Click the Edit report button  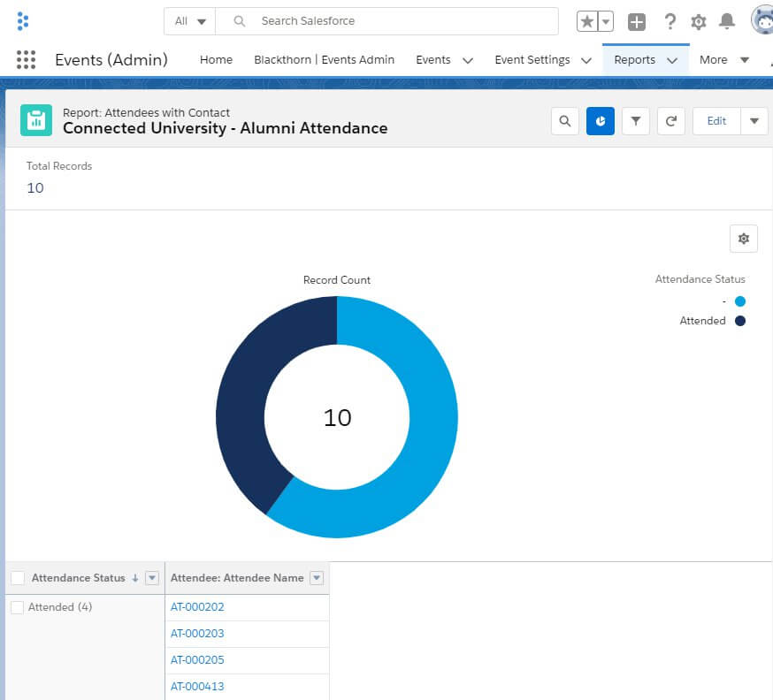pos(716,121)
